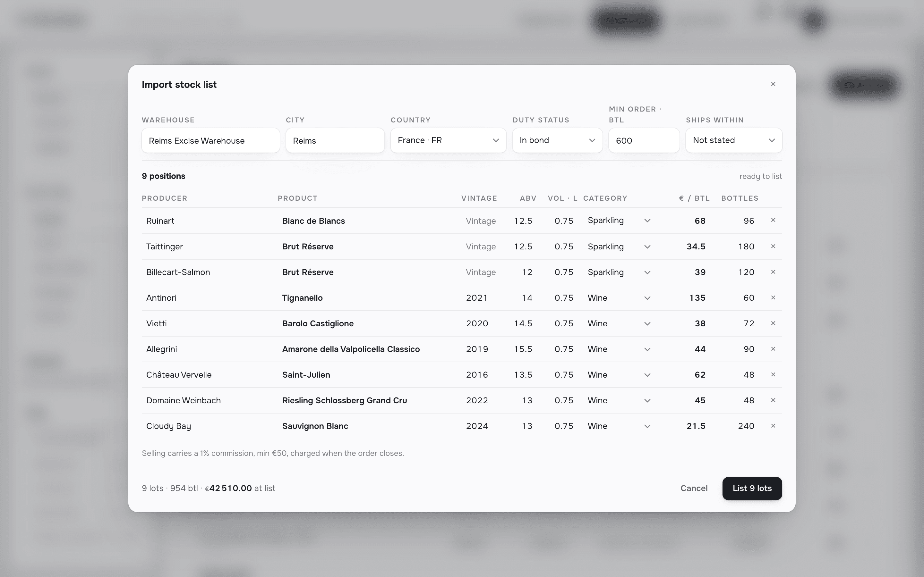This screenshot has width=924, height=577.
Task: Click the City field containing Reims
Action: coord(335,140)
